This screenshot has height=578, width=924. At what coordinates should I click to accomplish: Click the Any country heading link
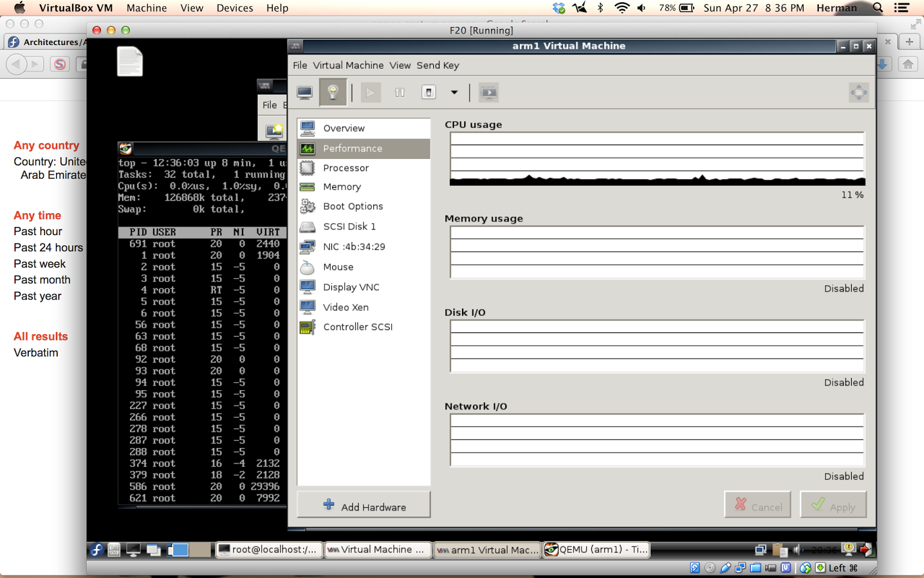47,146
